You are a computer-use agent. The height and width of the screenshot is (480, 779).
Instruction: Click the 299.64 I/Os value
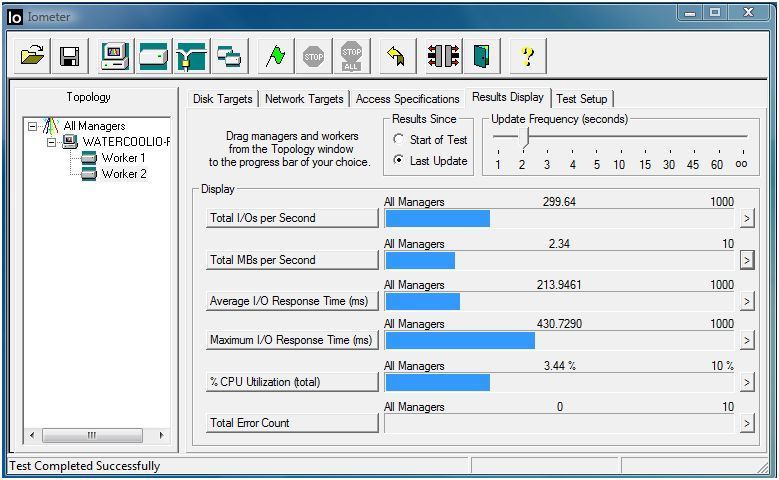point(559,202)
